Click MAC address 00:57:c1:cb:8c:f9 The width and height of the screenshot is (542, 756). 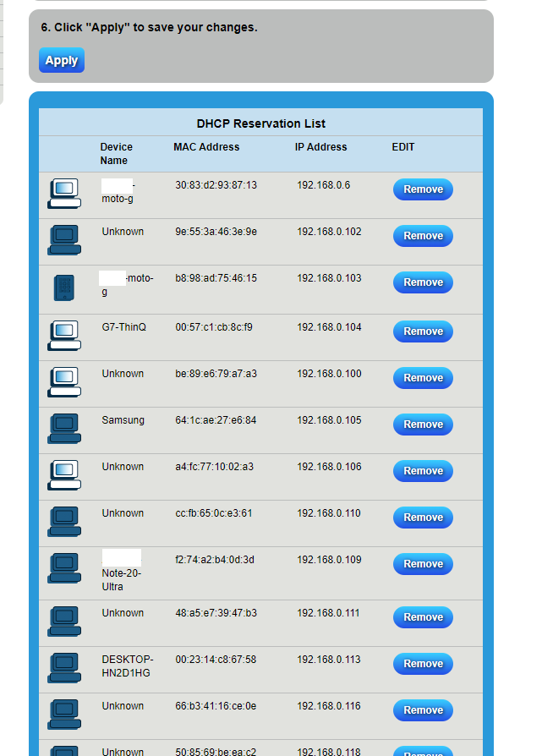[214, 327]
